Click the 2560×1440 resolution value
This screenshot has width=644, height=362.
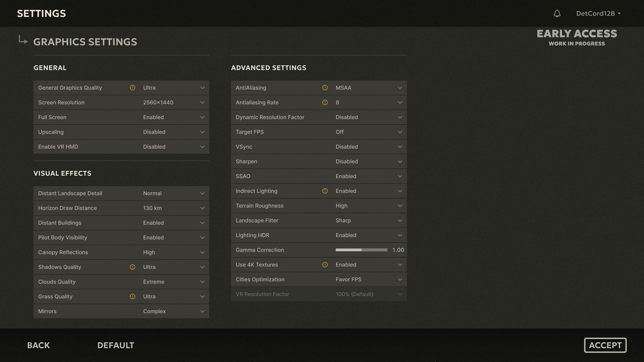pos(158,102)
